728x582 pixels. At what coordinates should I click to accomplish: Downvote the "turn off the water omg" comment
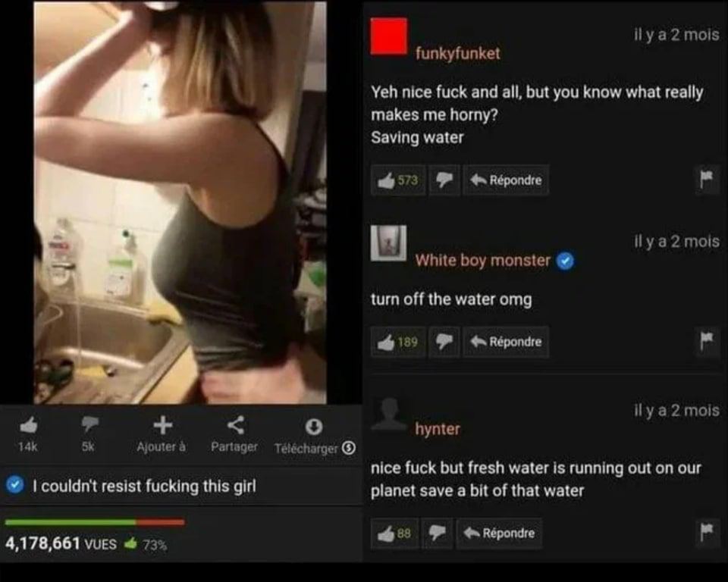(444, 342)
